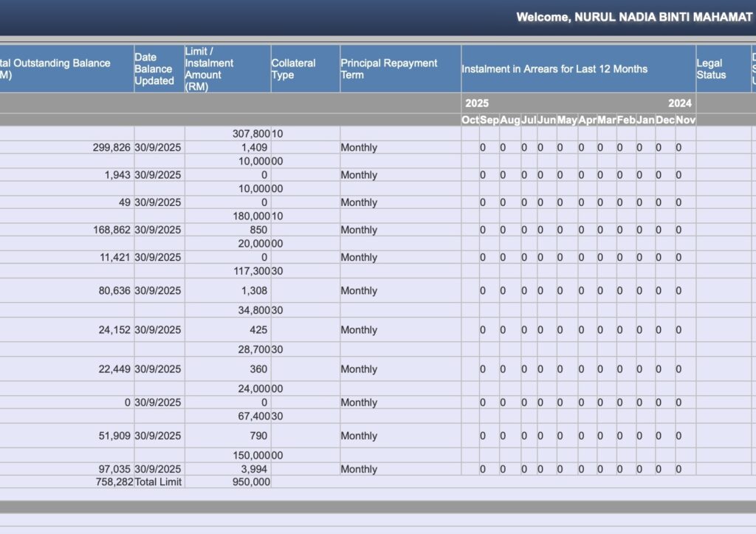Select the Nov month column header
756x534 pixels.
pyautogui.click(x=686, y=120)
